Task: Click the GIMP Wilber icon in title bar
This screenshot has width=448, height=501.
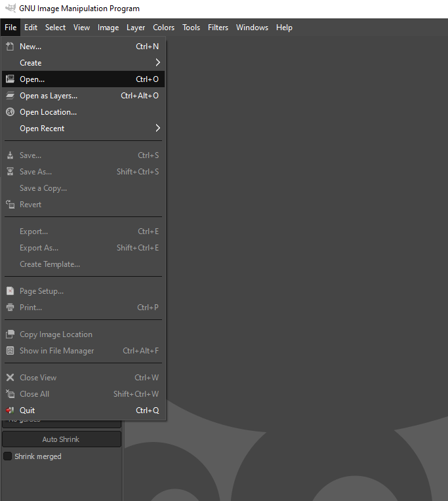Action: point(10,8)
